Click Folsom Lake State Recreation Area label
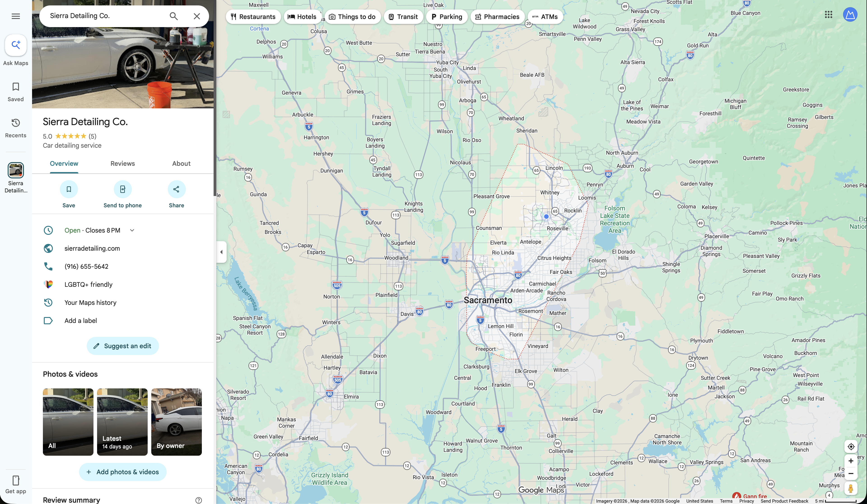Viewport: 867px width, 504px height. (615, 219)
